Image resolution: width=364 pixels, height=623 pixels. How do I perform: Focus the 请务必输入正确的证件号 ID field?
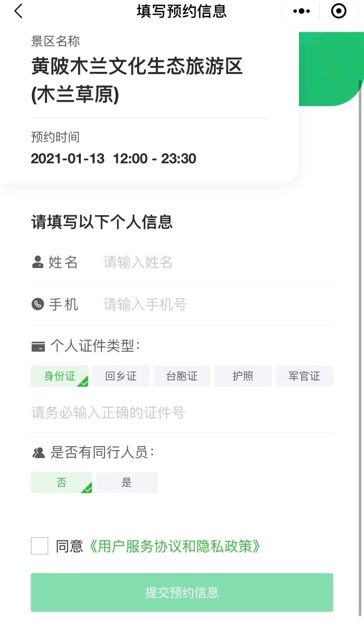pos(182,413)
